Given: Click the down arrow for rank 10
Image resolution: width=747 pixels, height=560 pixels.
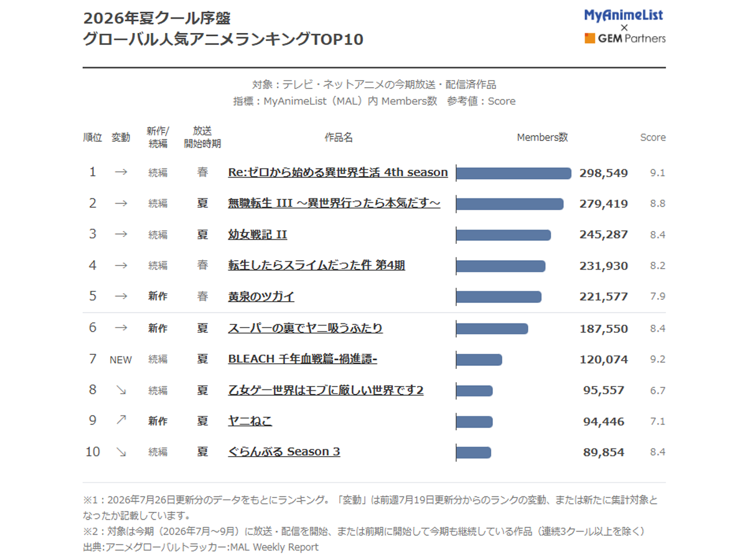Looking at the screenshot, I should [x=121, y=452].
